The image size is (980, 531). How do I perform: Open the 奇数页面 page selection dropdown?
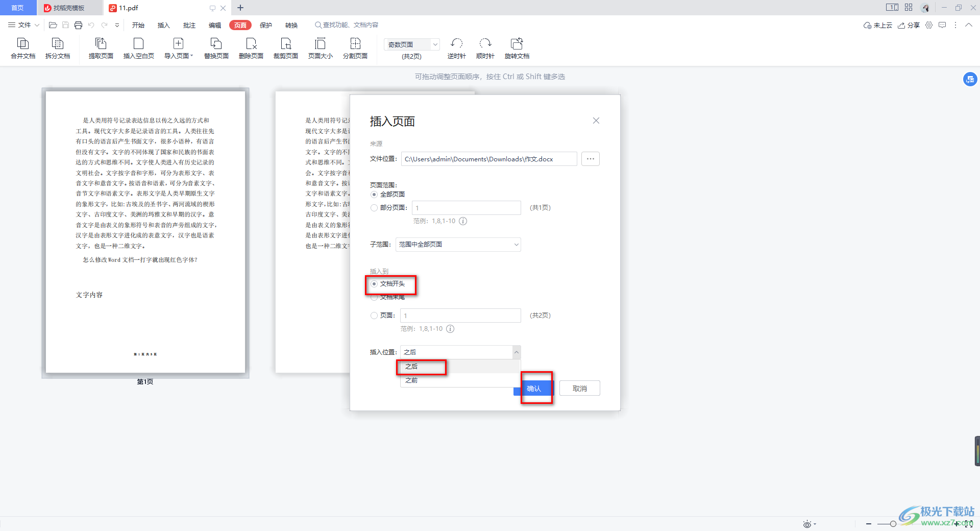pyautogui.click(x=412, y=44)
